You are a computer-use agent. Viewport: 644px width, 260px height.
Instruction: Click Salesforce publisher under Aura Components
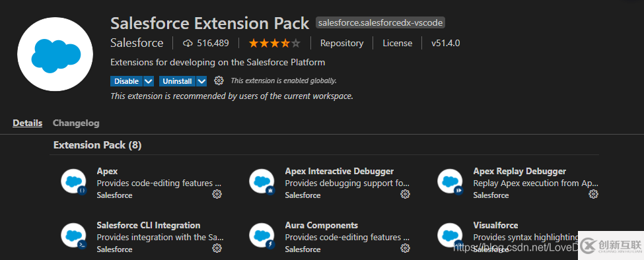point(303,249)
